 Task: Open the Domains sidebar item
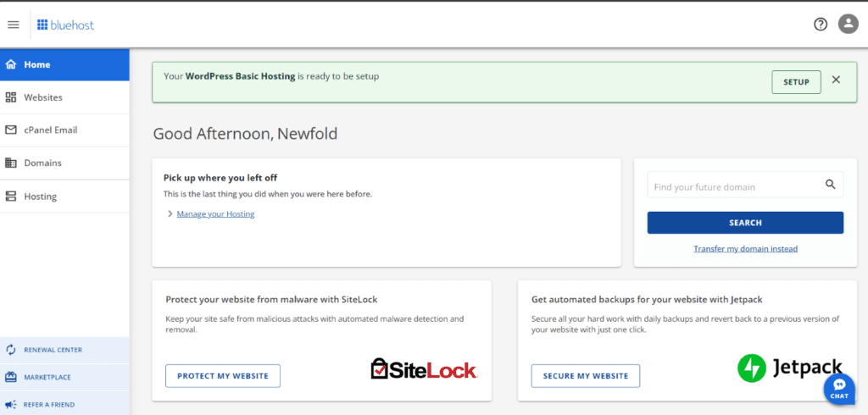[x=64, y=163]
